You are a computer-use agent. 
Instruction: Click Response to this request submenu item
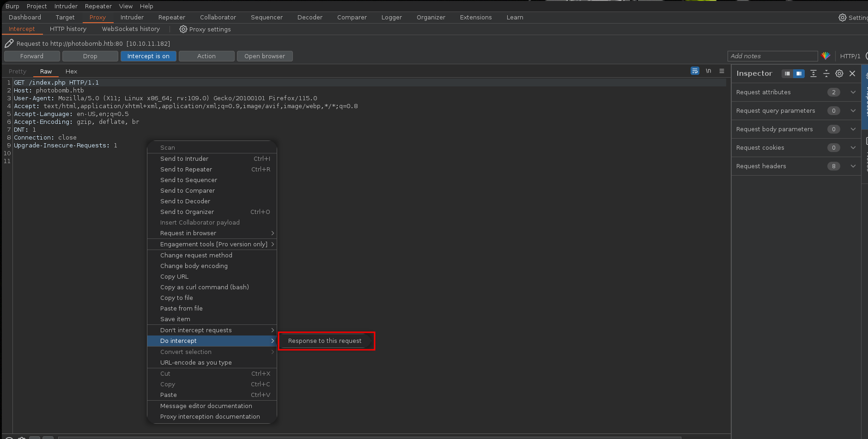[325, 341]
